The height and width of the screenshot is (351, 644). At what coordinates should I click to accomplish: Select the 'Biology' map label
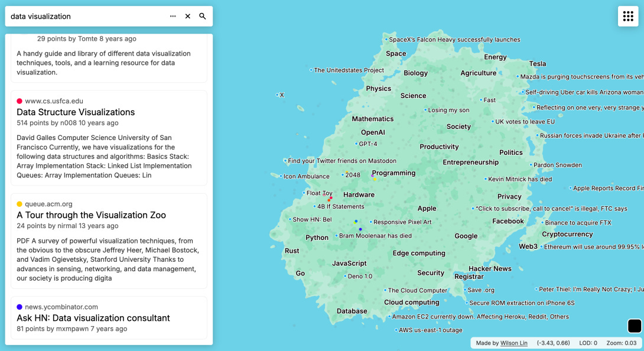pyautogui.click(x=415, y=73)
